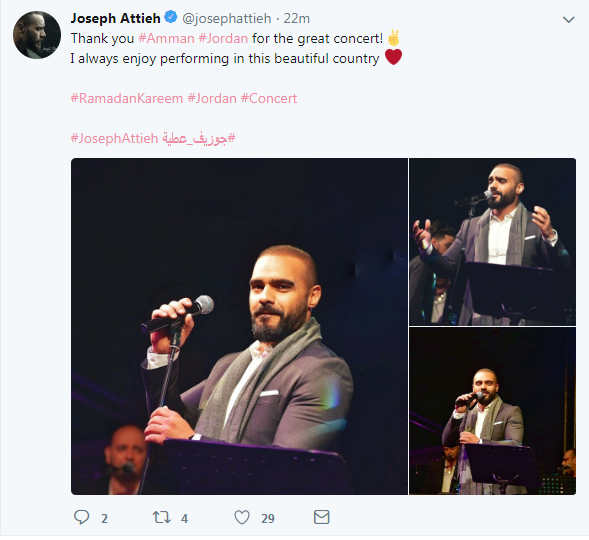
Task: Visit the @josephattieh handle
Action: pos(227,18)
